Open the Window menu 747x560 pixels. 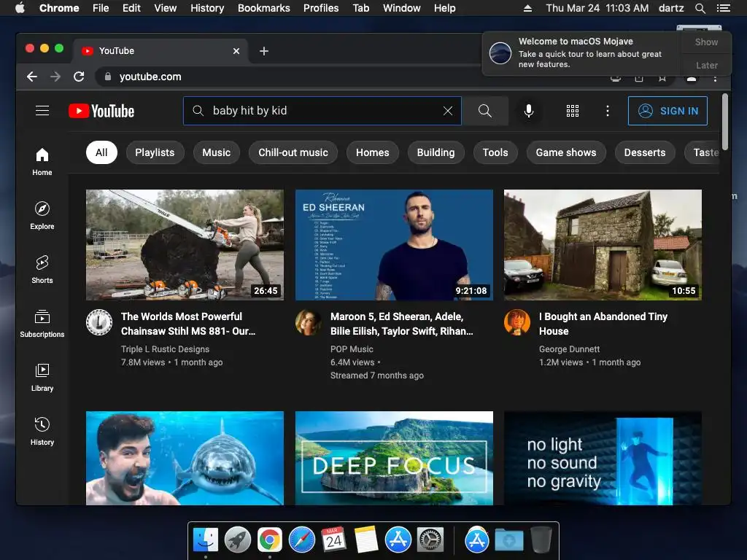point(402,8)
